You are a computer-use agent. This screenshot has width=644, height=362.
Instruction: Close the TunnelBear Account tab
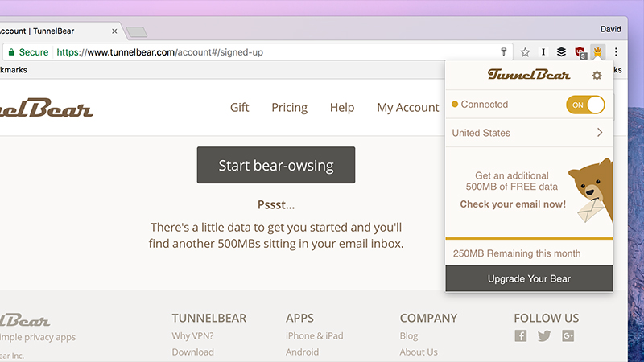[x=114, y=31]
